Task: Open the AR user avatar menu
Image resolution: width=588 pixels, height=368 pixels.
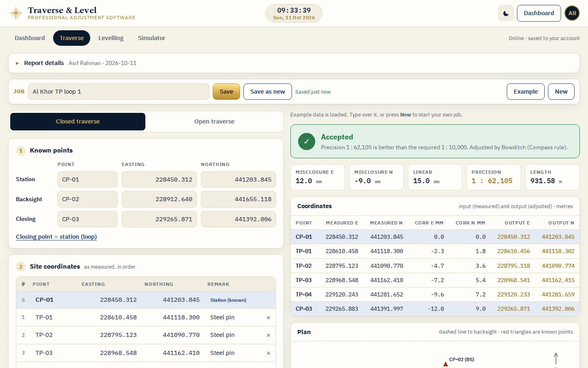Action: 572,13
